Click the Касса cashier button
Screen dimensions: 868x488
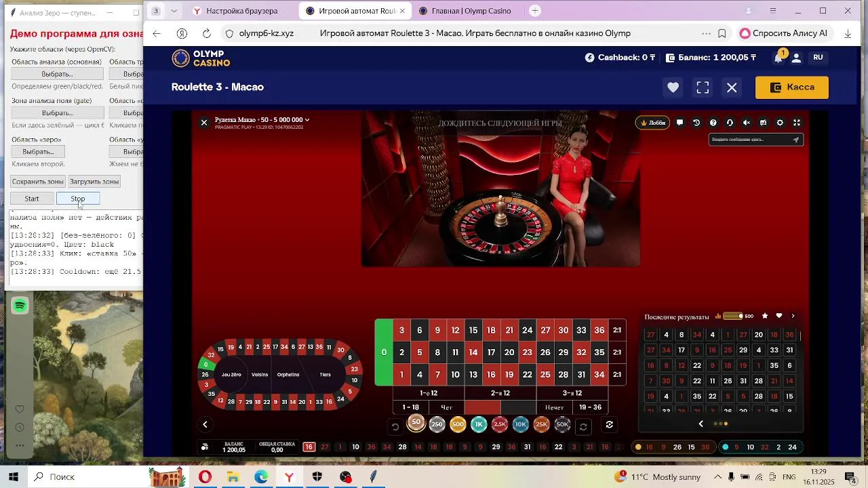pos(792,87)
